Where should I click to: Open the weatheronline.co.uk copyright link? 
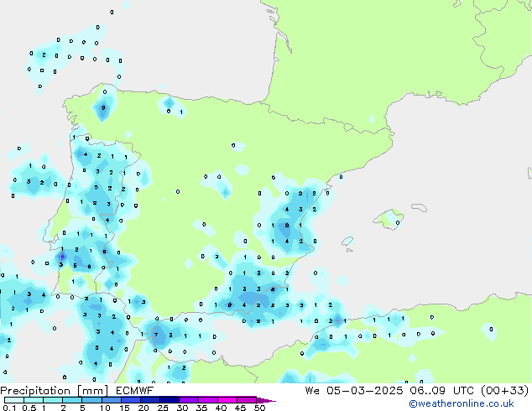[462, 403]
